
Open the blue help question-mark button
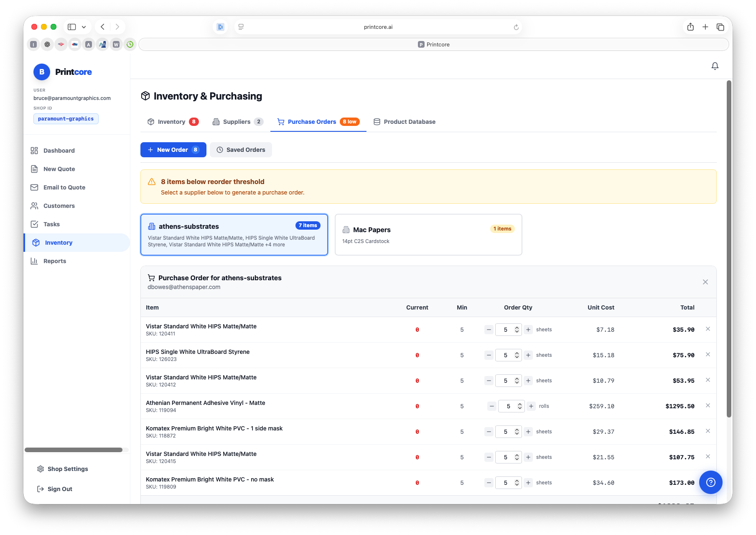coord(710,482)
